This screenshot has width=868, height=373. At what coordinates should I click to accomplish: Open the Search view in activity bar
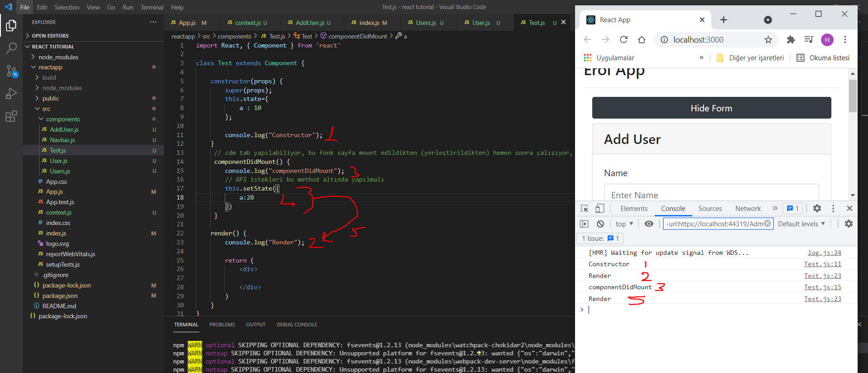tap(11, 48)
